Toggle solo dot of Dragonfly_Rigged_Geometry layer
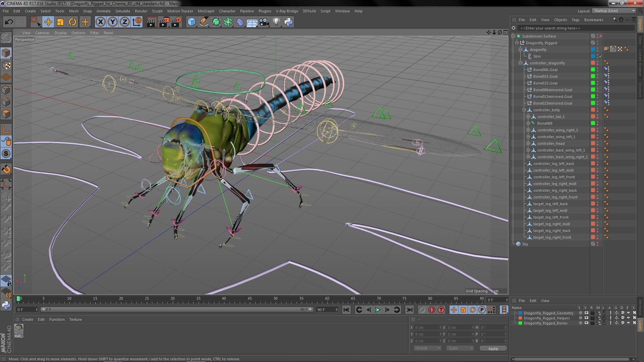Screen dimensions: 644x362 (x=580, y=313)
